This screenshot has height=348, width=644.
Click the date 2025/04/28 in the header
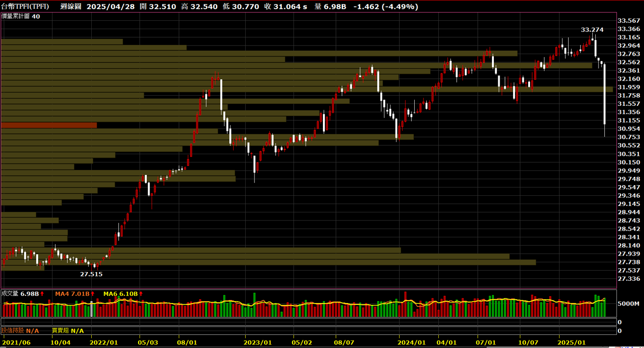(x=111, y=6)
